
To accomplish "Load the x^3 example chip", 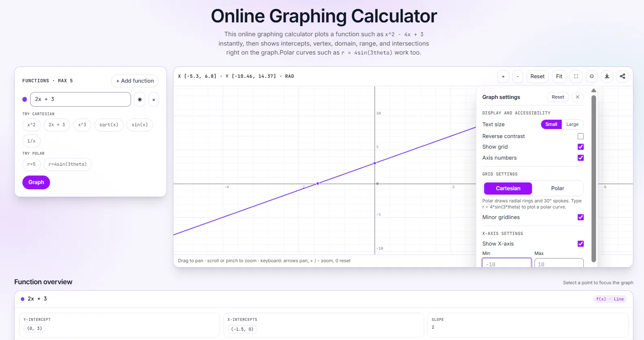I will tap(82, 125).
